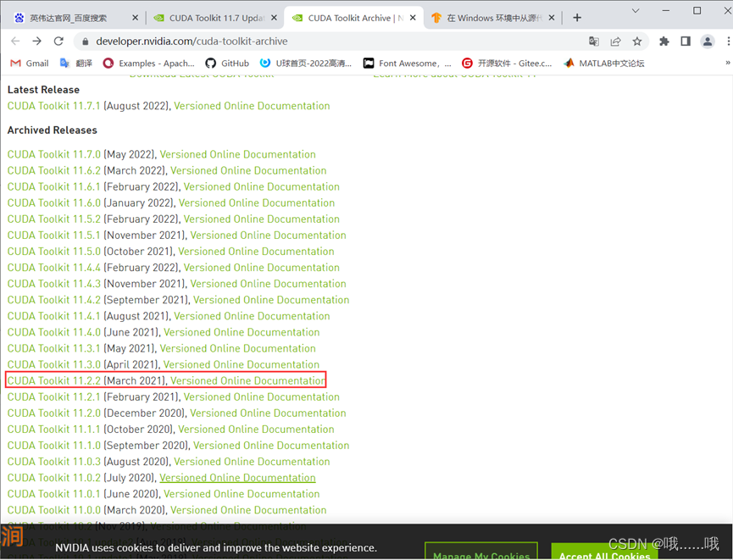
Task: Close the Windows 环境 TensorFlow tab
Action: (x=552, y=18)
